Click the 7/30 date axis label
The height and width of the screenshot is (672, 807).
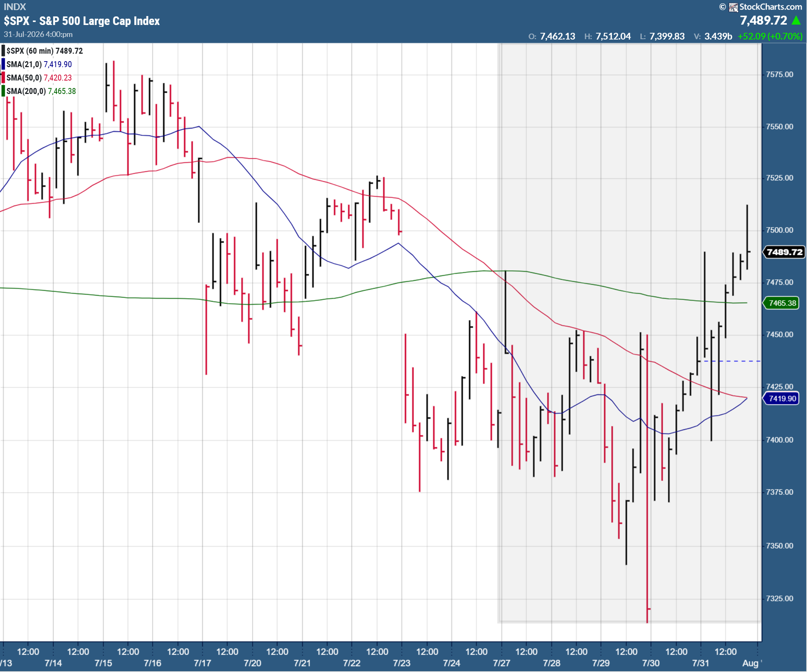click(x=651, y=663)
